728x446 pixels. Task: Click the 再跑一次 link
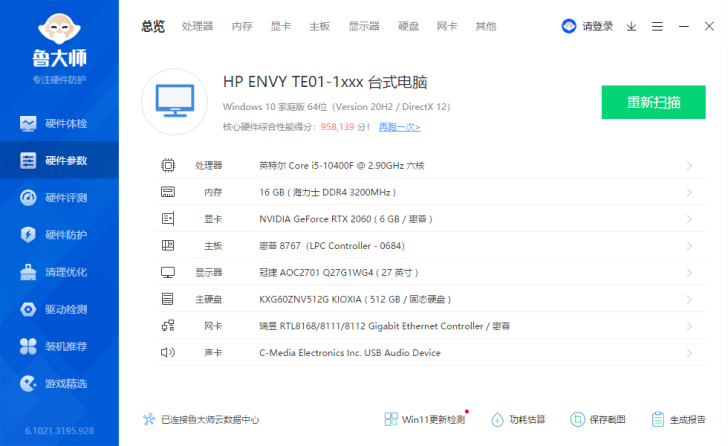399,127
